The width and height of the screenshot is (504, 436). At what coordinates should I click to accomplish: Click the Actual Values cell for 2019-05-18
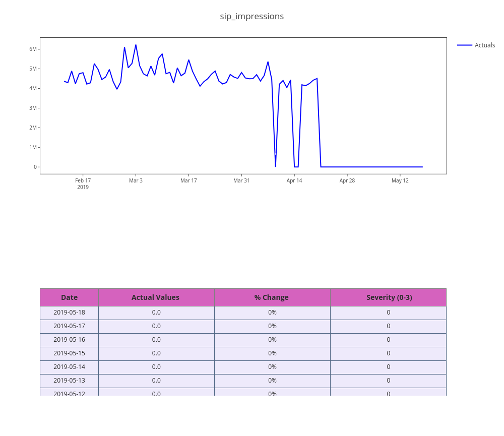156,313
